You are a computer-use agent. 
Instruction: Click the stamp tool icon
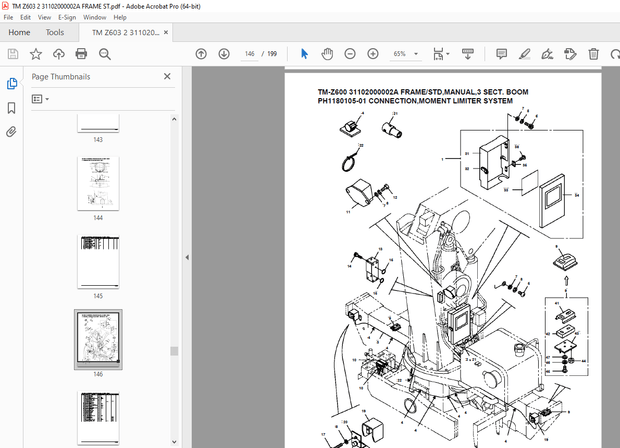[570, 54]
